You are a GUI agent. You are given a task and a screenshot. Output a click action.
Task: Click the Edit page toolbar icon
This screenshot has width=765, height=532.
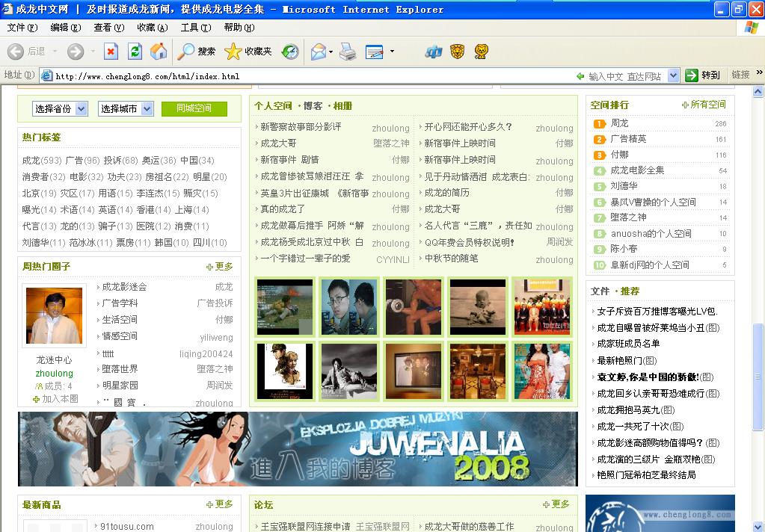click(x=374, y=52)
